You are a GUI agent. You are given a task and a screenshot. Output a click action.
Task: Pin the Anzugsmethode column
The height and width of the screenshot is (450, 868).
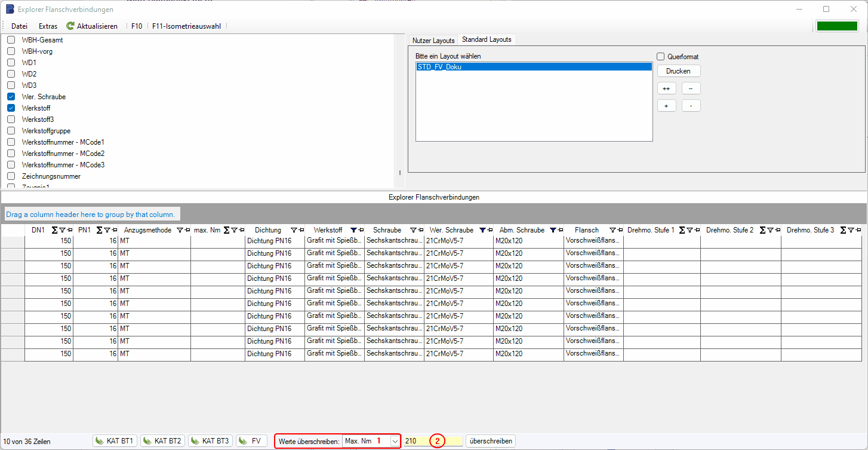(x=187, y=230)
